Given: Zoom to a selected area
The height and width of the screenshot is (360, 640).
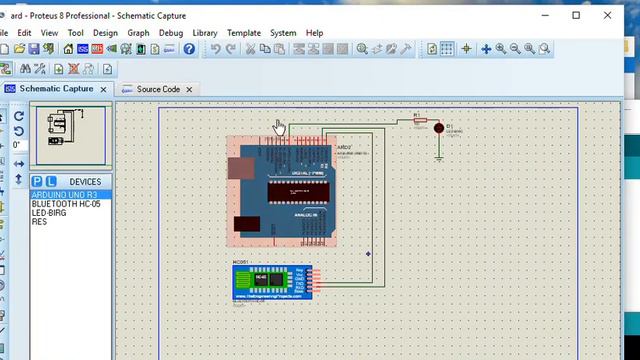Looking at the screenshot, I should (x=544, y=49).
